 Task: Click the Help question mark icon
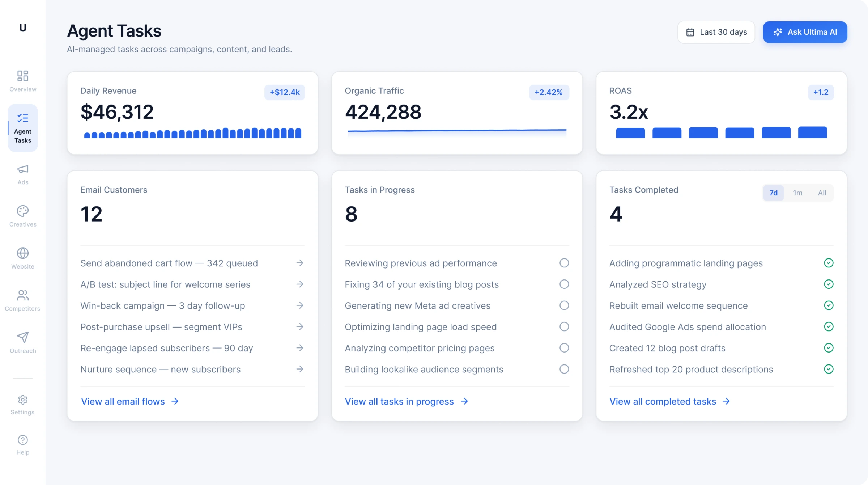(23, 440)
